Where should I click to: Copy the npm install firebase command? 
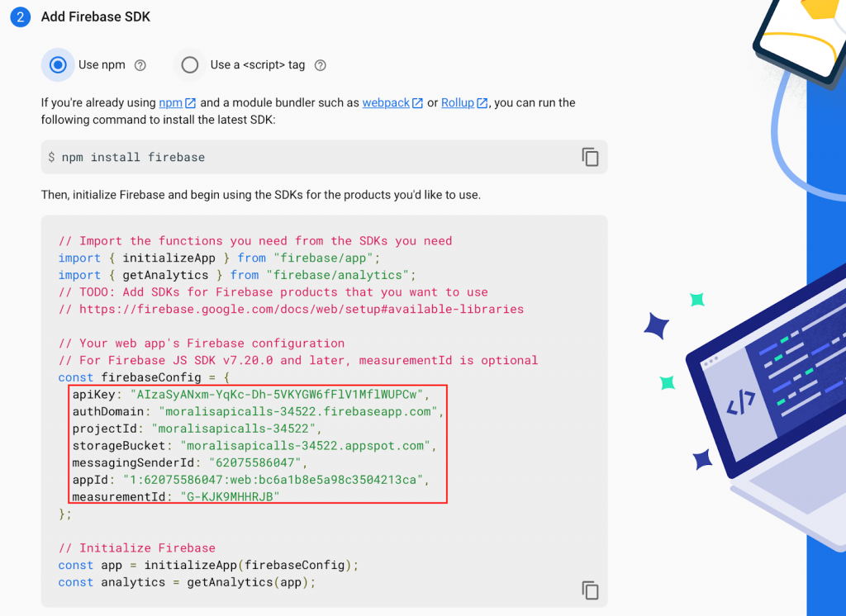click(x=590, y=157)
